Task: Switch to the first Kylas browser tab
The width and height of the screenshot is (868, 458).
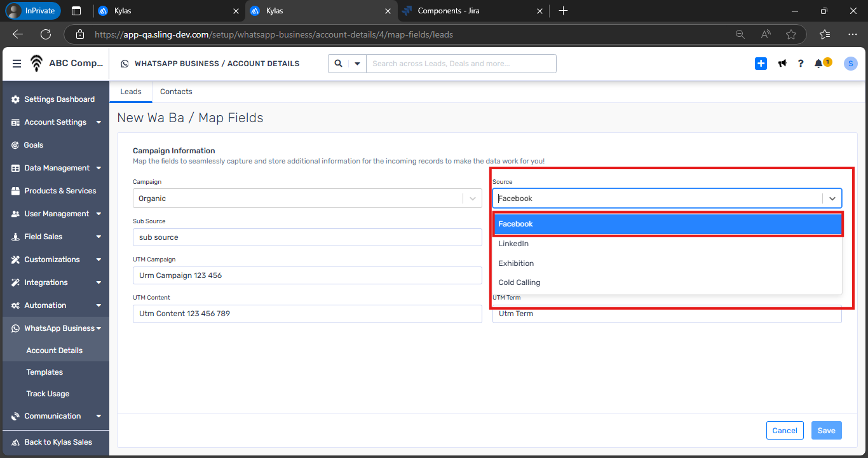Action: click(169, 11)
